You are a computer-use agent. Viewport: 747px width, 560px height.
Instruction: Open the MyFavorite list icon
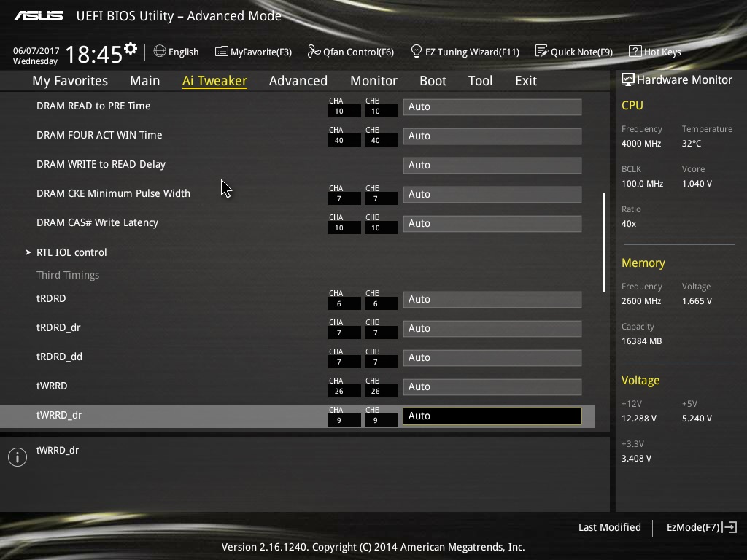click(222, 52)
